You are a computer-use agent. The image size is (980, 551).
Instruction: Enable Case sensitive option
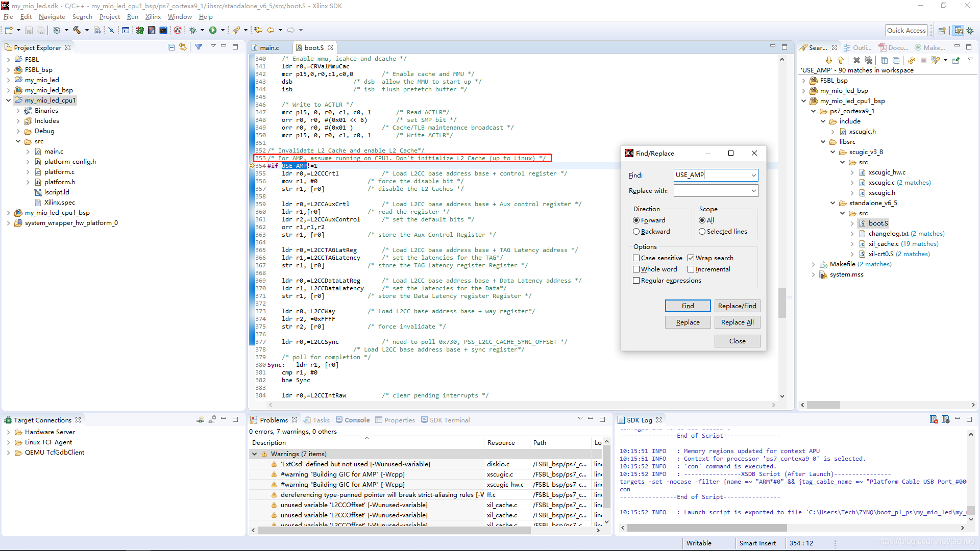click(x=636, y=258)
